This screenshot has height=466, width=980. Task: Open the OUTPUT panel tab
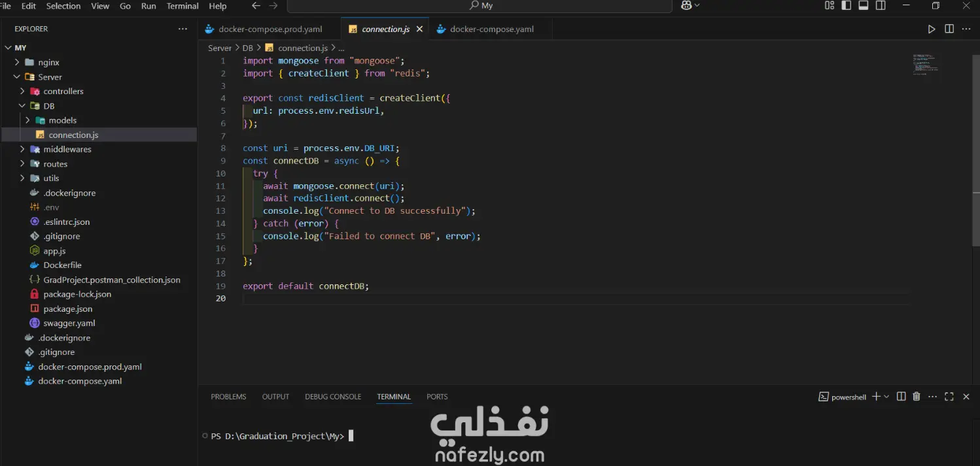click(x=275, y=397)
